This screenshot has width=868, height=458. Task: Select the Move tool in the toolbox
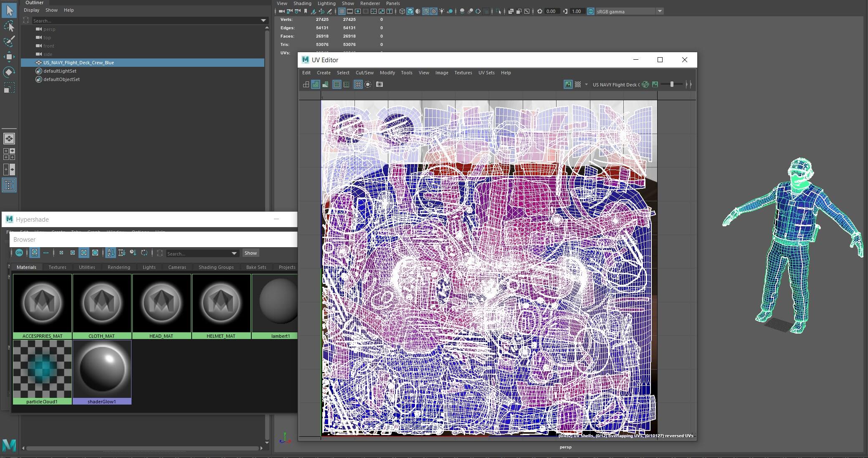[x=9, y=56]
